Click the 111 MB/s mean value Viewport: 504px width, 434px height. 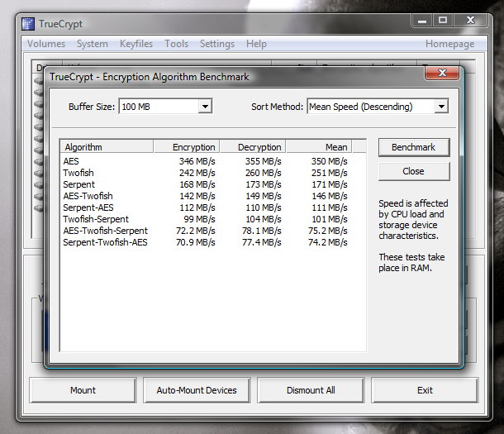[x=330, y=207]
